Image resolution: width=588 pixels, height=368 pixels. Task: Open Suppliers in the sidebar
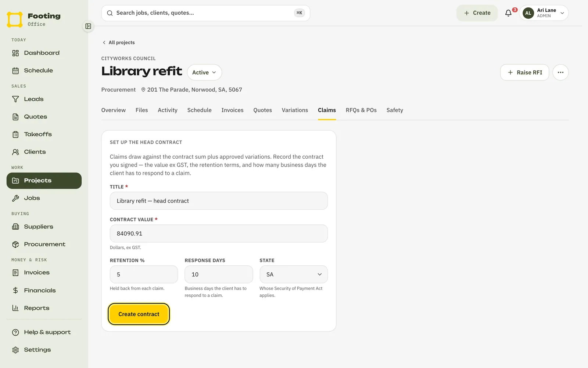44,227
